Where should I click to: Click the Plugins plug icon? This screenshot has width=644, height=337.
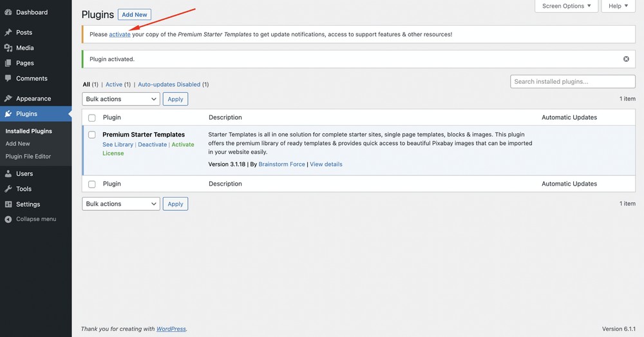(x=8, y=114)
